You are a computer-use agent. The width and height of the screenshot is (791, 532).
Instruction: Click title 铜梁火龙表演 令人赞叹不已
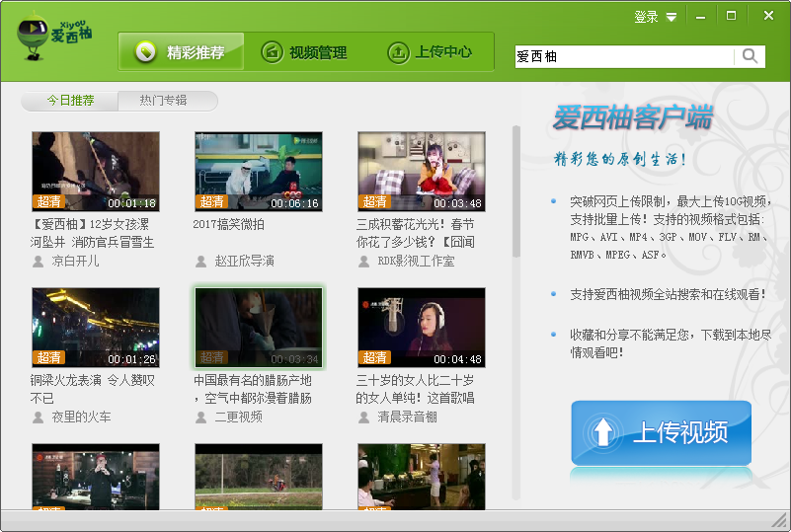pyautogui.click(x=92, y=389)
